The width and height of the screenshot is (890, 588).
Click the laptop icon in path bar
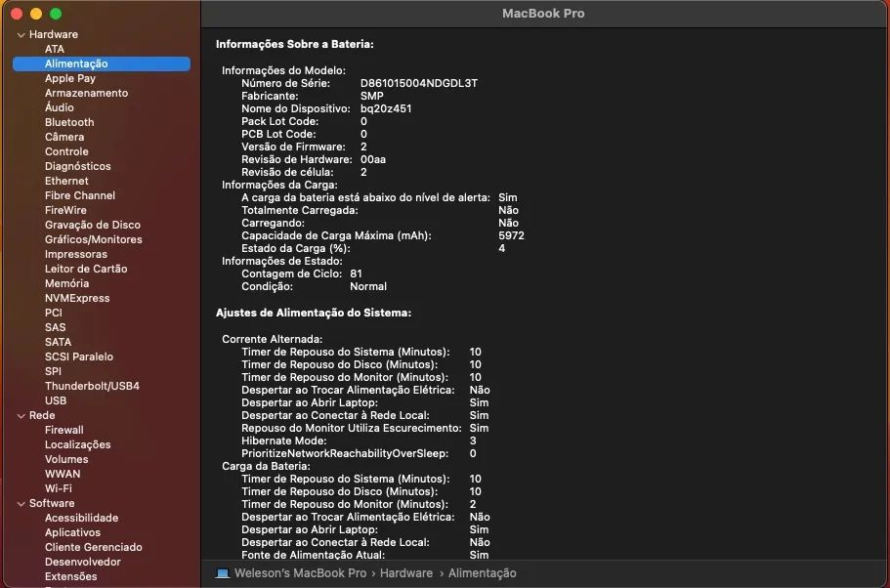coord(223,573)
